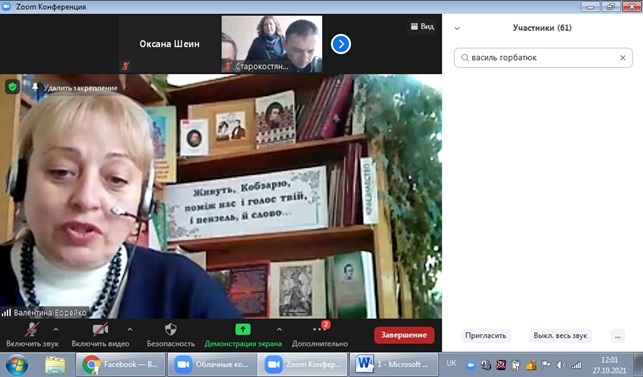This screenshot has height=377, width=643.
Task: Click the Windows Start orb
Action: (16, 365)
